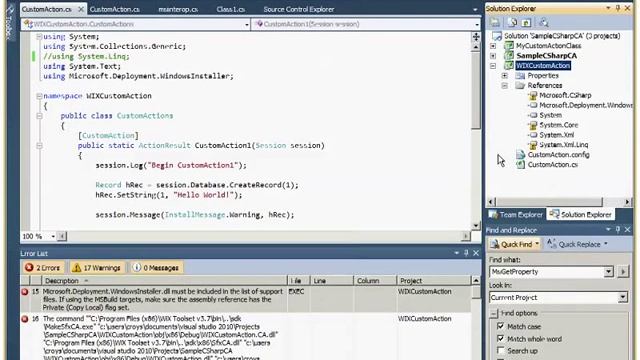
Task: Select System.Xml.Linq reference
Action: point(563,145)
